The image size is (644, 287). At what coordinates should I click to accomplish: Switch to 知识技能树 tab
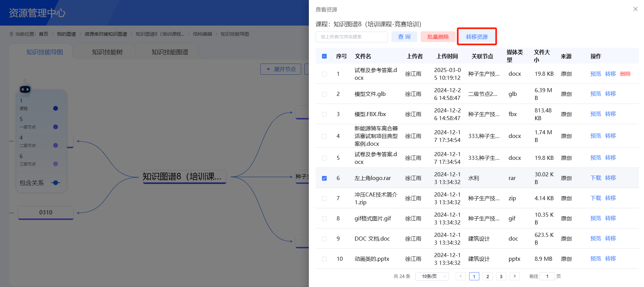tap(107, 52)
